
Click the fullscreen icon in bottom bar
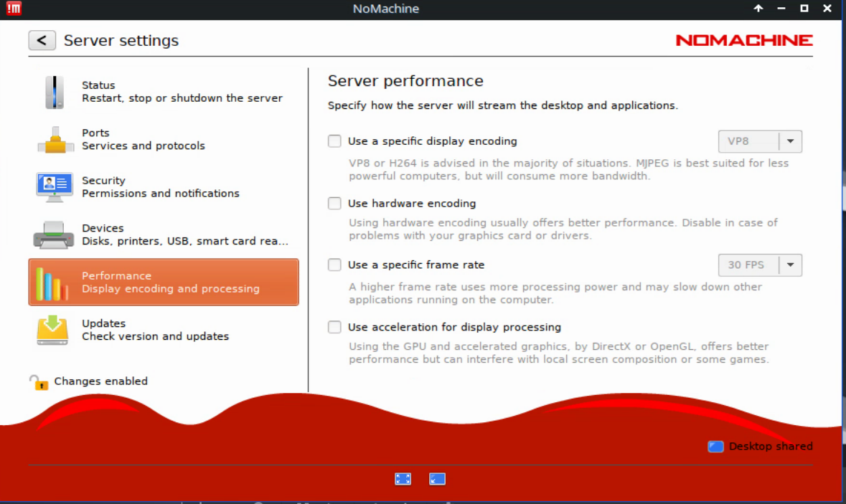(x=403, y=479)
